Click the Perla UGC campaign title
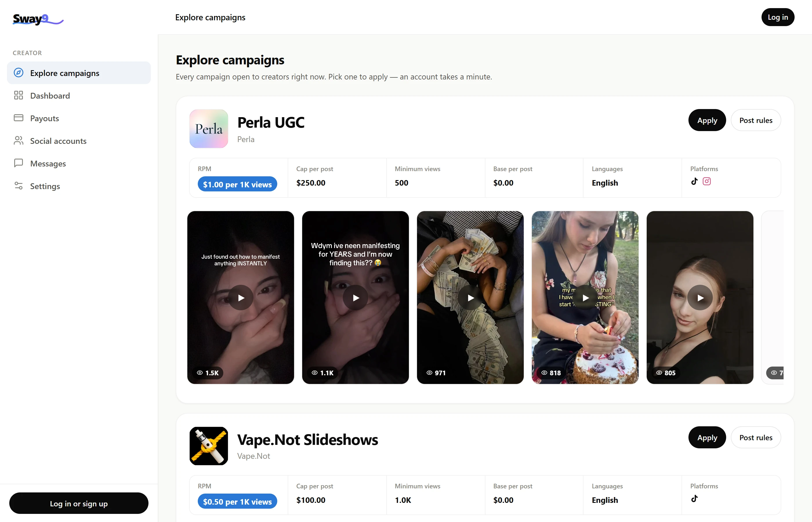 [x=271, y=122]
